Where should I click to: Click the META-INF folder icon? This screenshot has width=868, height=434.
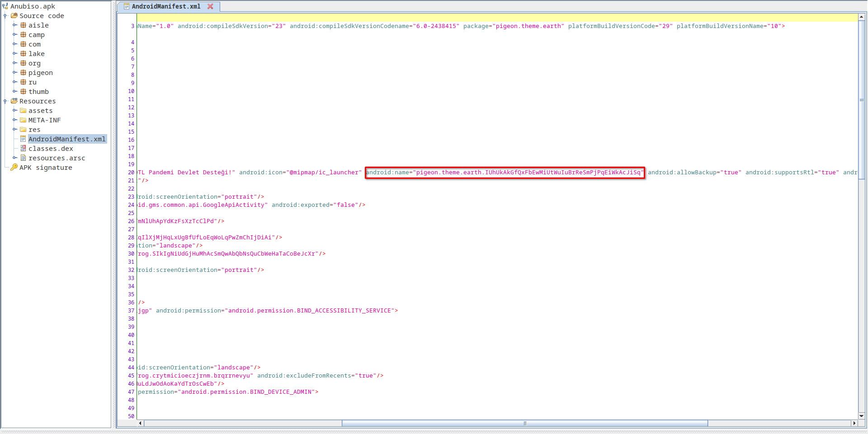[x=23, y=120]
